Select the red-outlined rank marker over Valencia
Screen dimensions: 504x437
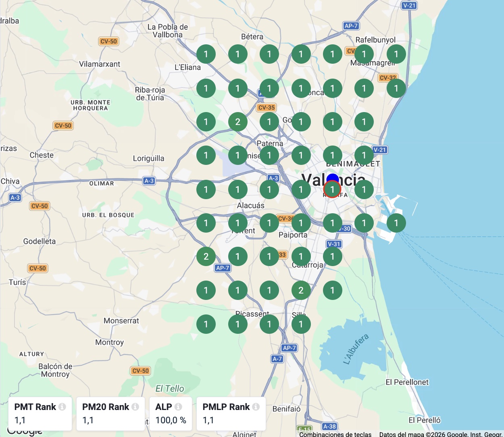pos(332,189)
